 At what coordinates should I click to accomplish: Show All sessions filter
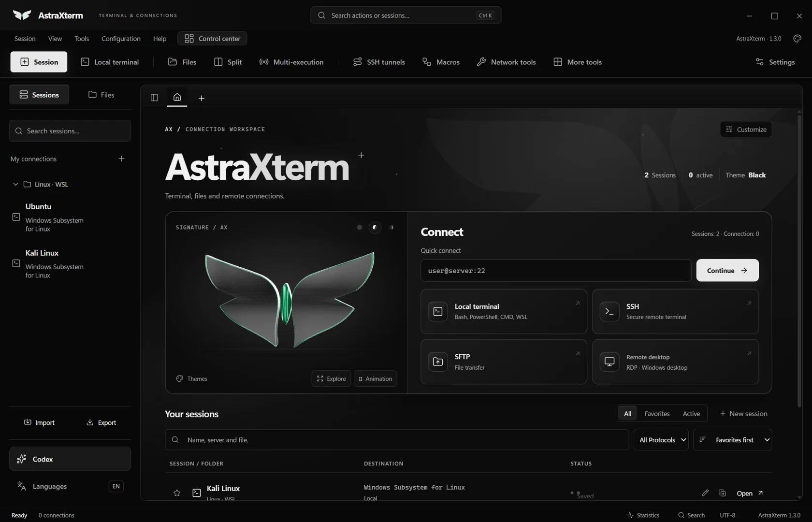point(627,414)
